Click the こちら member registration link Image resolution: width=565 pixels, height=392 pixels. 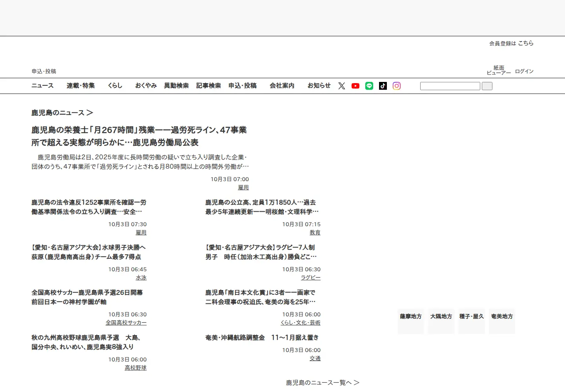coord(526,43)
